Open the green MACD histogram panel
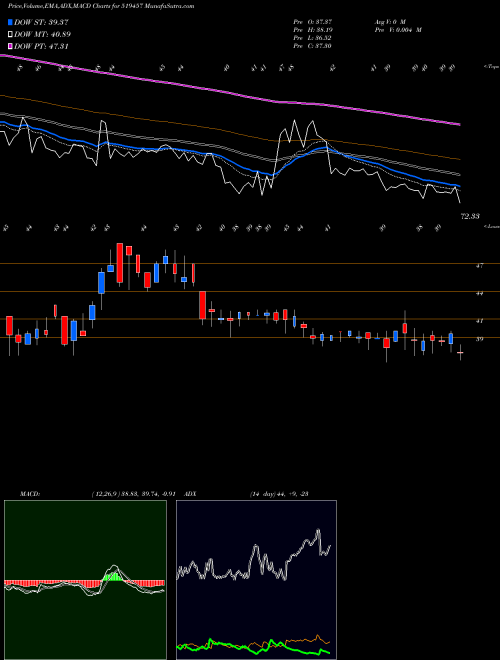 85,580
